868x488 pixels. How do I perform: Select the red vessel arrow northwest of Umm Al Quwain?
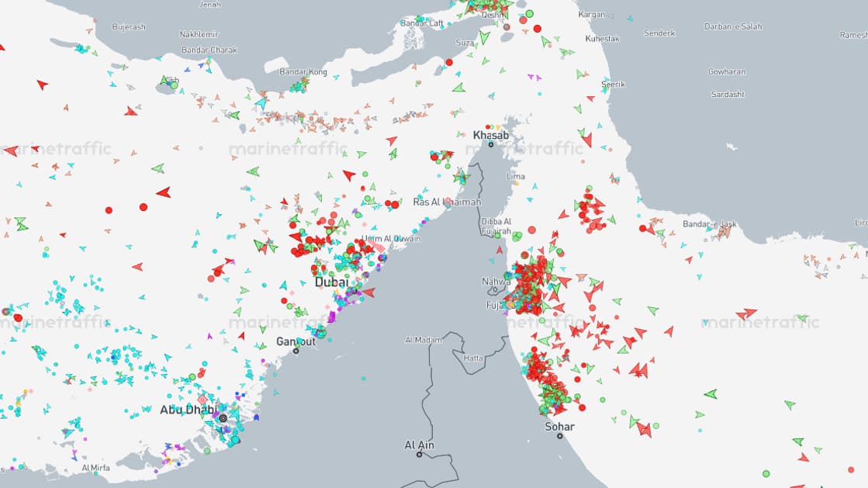point(349,175)
